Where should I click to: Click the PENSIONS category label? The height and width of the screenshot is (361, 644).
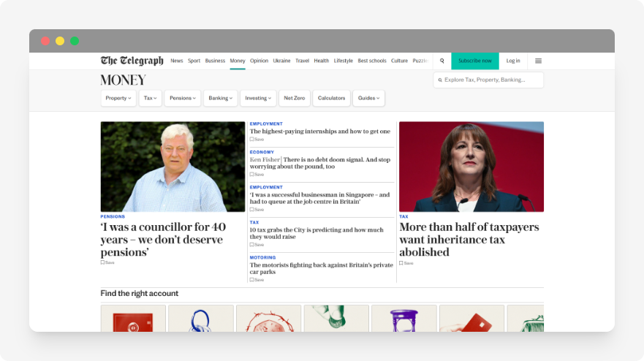113,216
